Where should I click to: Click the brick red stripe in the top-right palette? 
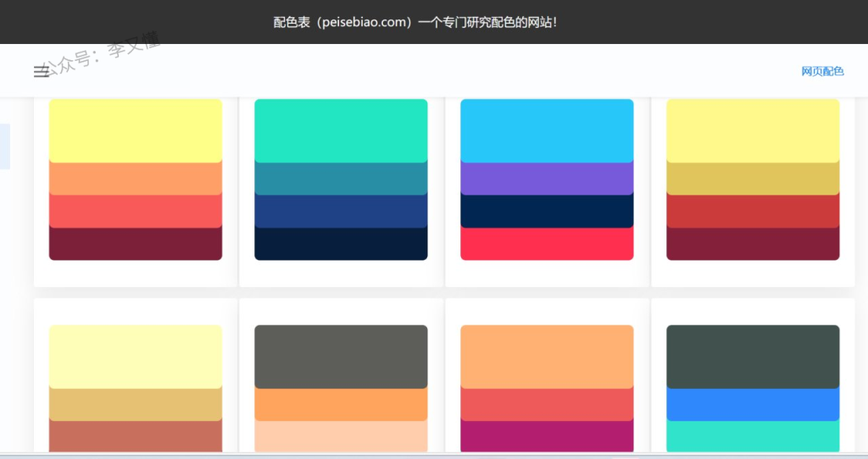[x=753, y=211]
